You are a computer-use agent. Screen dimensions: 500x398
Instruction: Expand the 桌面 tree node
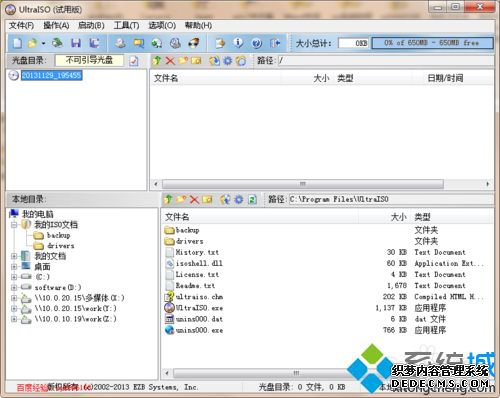click(x=14, y=266)
